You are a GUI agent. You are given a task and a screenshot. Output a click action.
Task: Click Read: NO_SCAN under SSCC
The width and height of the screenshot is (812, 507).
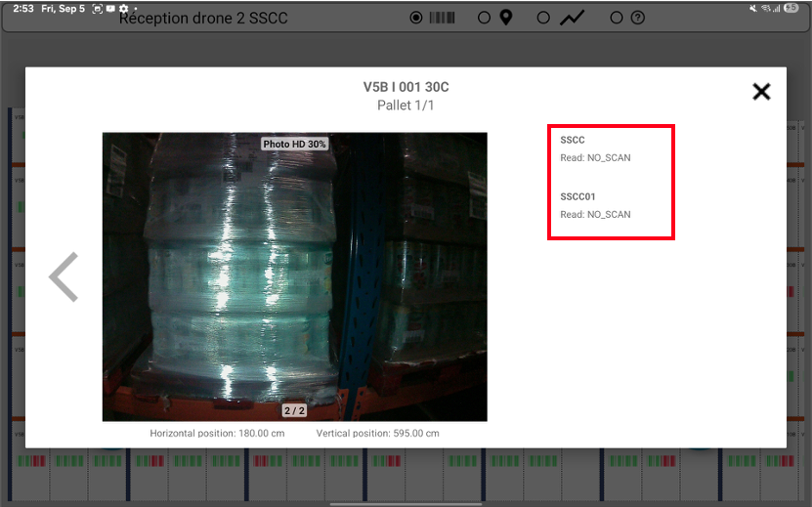click(595, 158)
